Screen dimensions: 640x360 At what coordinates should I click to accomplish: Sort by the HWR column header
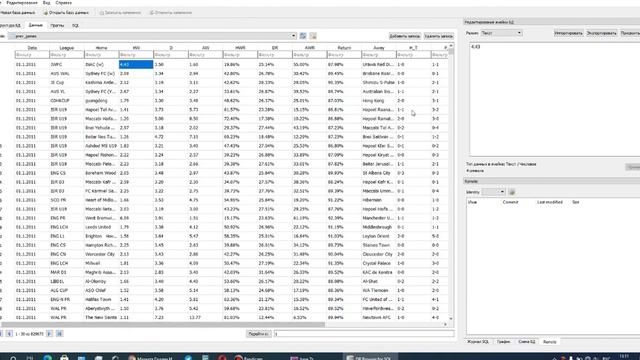click(240, 48)
